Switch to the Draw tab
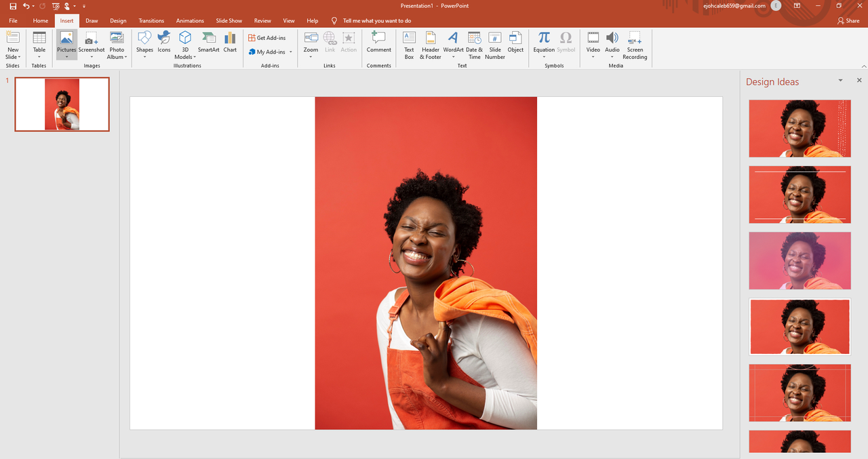The width and height of the screenshot is (868, 459). pyautogui.click(x=92, y=21)
